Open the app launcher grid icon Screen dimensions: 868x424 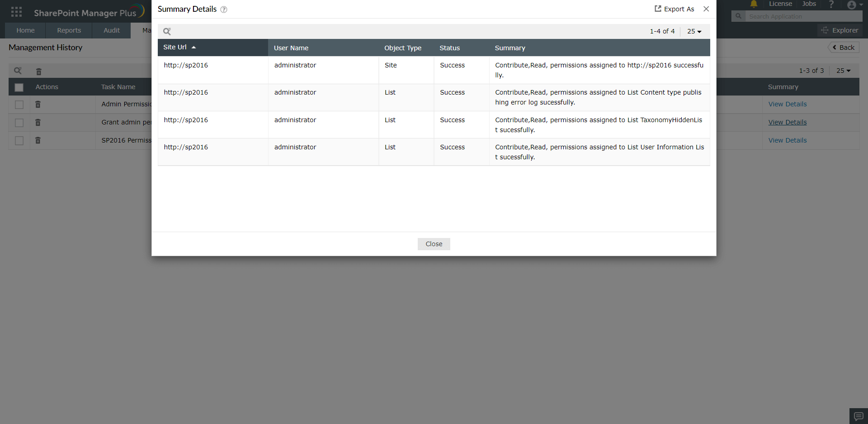(x=16, y=12)
